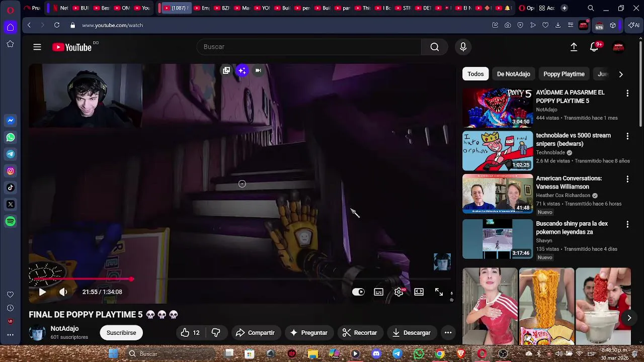Play the paused video
The height and width of the screenshot is (362, 644).
pos(43,292)
